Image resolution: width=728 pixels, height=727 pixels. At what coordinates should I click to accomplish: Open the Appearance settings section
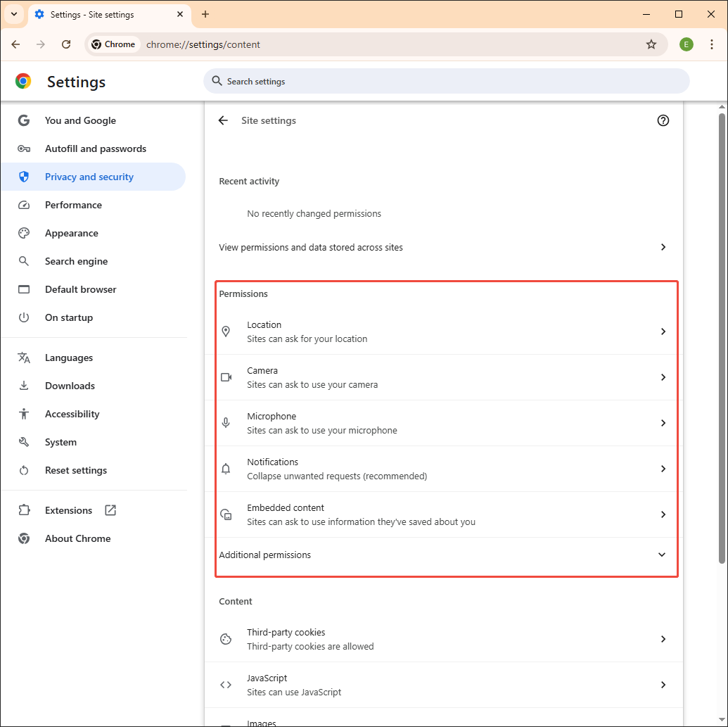tap(72, 233)
